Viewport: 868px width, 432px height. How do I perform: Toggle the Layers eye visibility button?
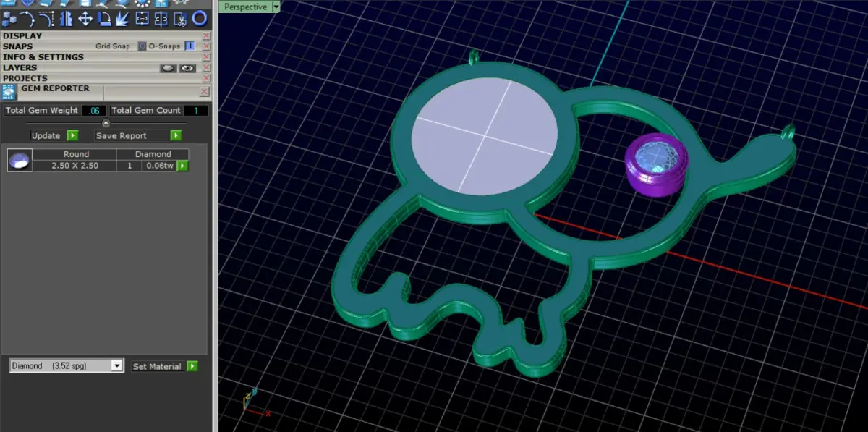click(x=187, y=68)
